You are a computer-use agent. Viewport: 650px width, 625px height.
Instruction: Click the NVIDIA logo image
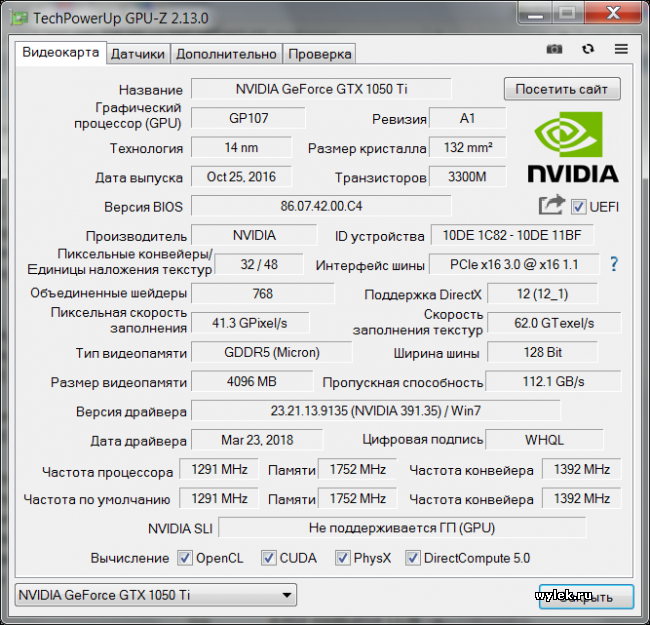click(572, 147)
